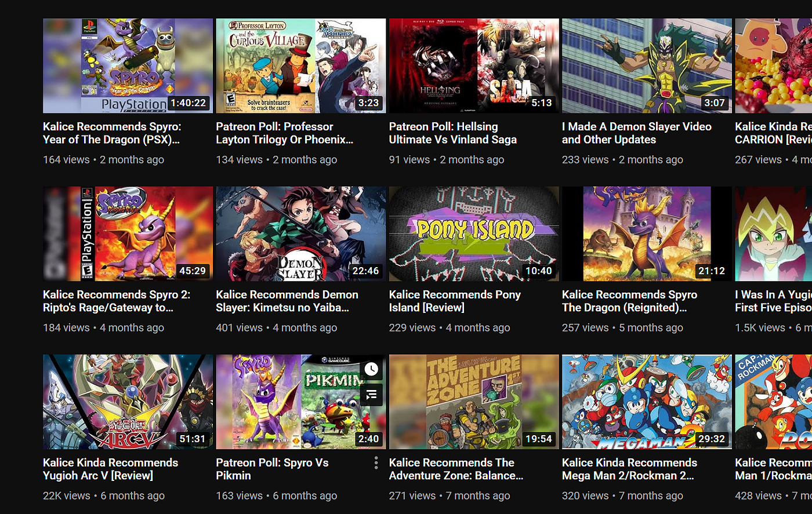
Task: Play the Spyro The Dragon Reignited thumbnail
Action: 647,234
